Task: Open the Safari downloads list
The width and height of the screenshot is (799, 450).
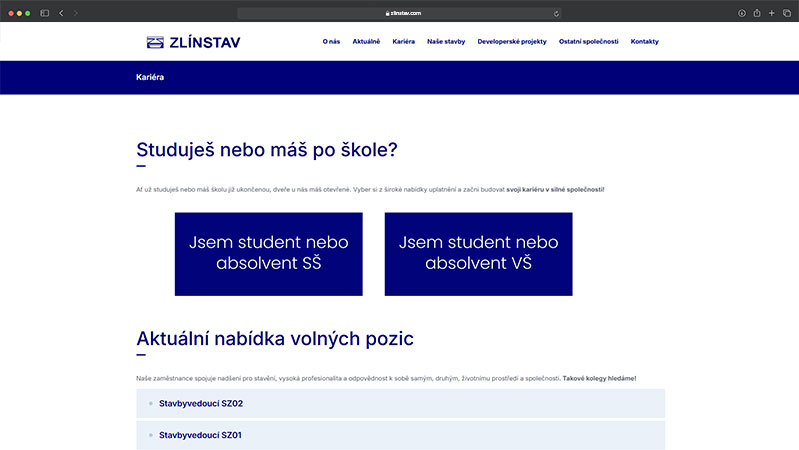Action: click(742, 13)
